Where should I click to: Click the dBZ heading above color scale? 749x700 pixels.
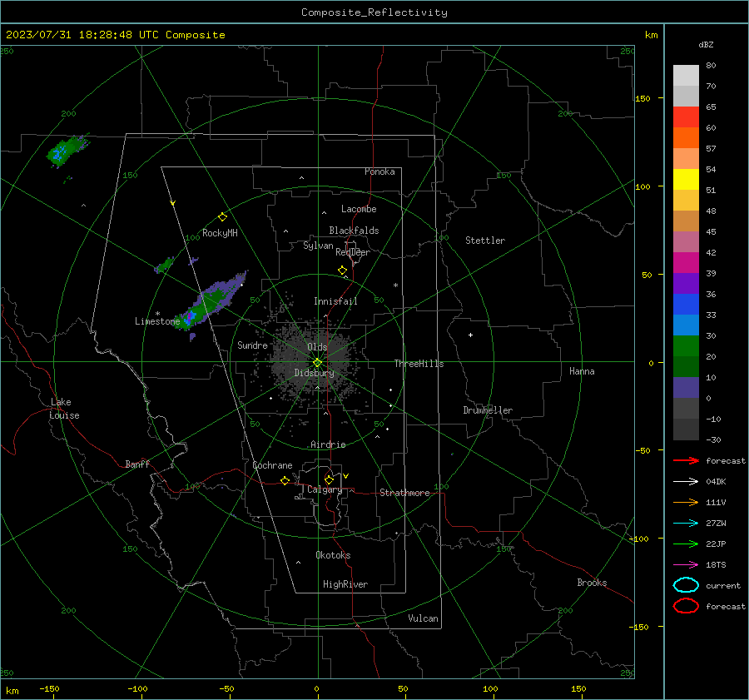coord(706,44)
